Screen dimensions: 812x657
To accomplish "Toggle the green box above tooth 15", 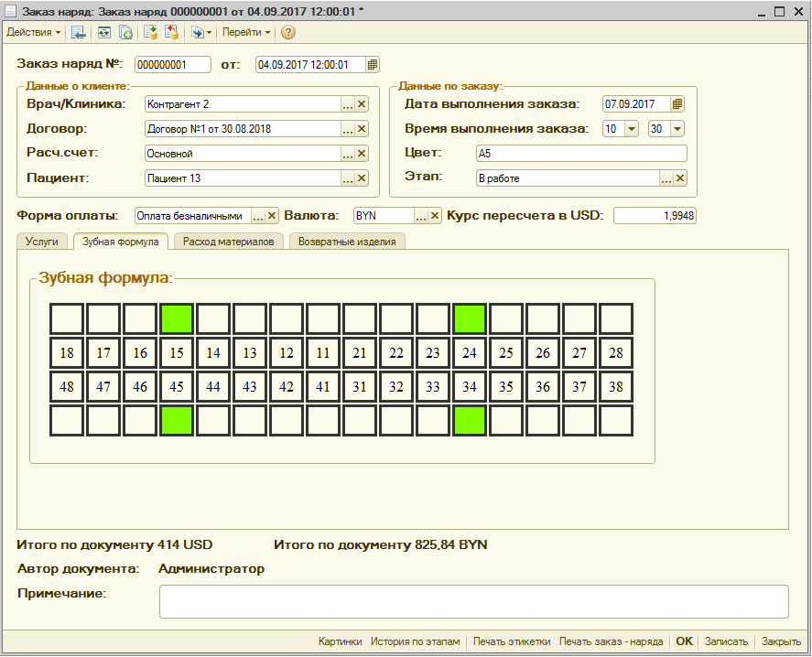I will coord(177,318).
